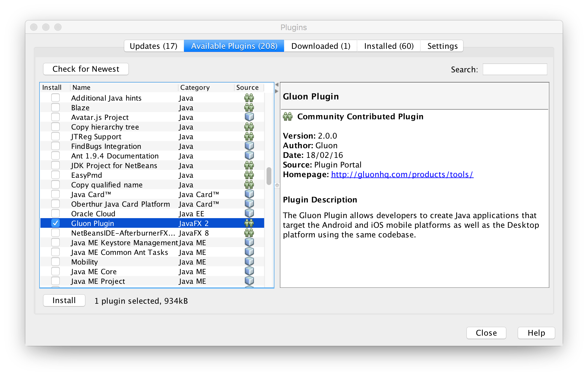
Task: Click the source icon for NetBeansIDE-AfterburnerFX
Action: coord(249,233)
